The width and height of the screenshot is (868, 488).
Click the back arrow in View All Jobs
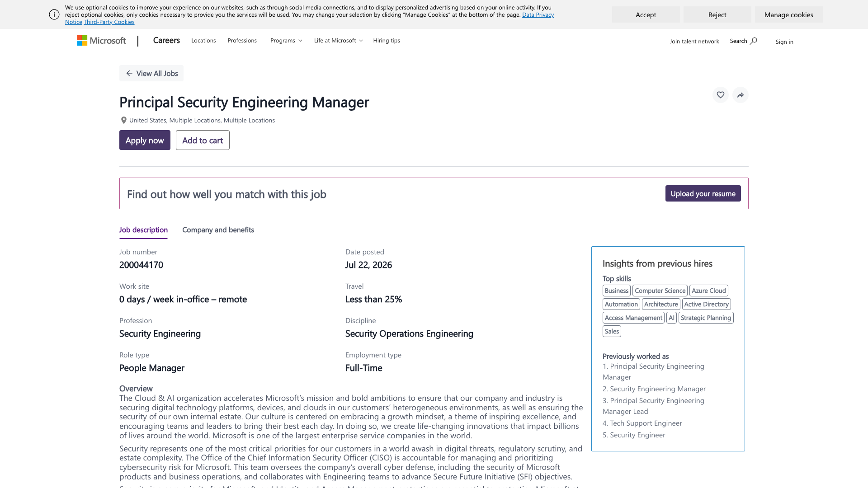click(129, 73)
